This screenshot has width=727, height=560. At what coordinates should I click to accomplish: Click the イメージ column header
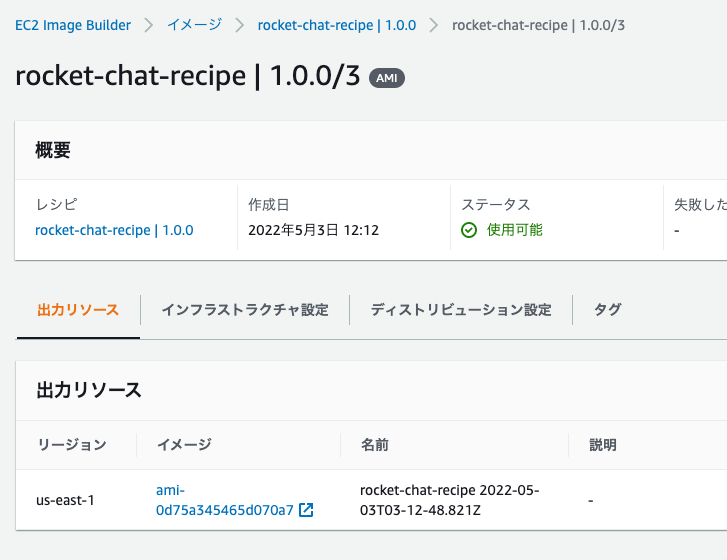(184, 445)
